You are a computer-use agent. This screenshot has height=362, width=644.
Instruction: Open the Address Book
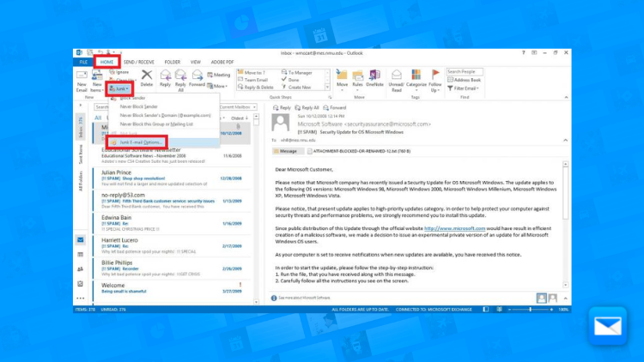tap(464, 80)
